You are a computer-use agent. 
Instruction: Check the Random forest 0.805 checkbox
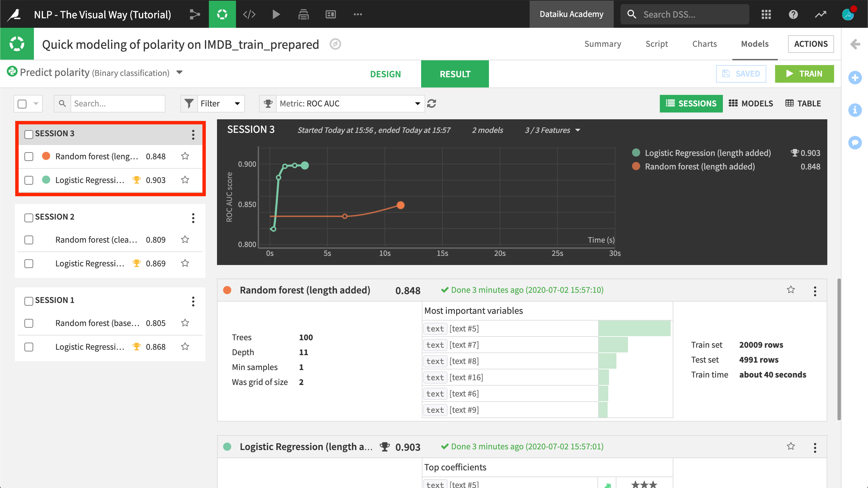point(29,323)
